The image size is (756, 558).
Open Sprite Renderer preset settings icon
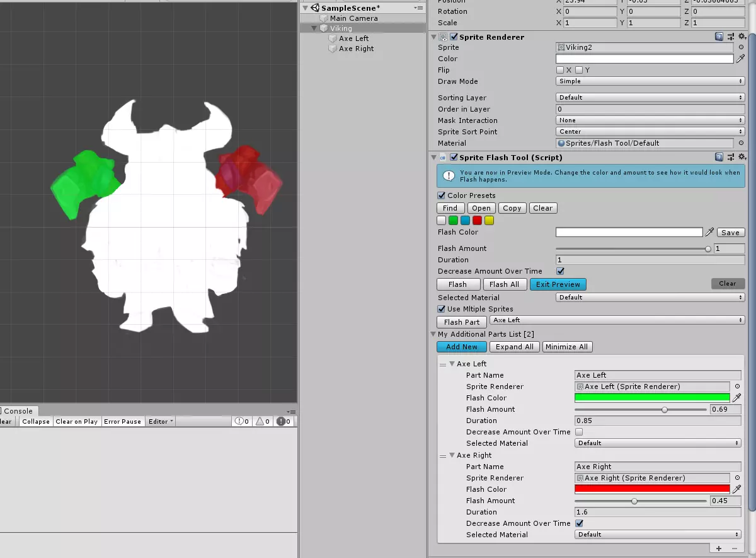(x=731, y=37)
